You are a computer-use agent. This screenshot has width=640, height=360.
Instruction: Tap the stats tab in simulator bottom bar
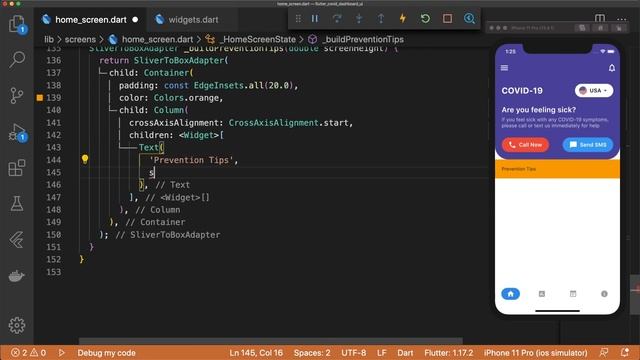[x=542, y=294]
